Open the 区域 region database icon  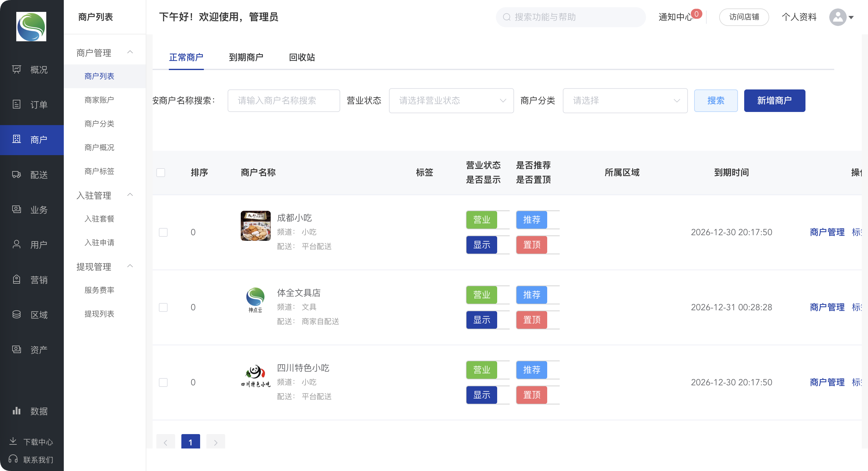(x=17, y=315)
